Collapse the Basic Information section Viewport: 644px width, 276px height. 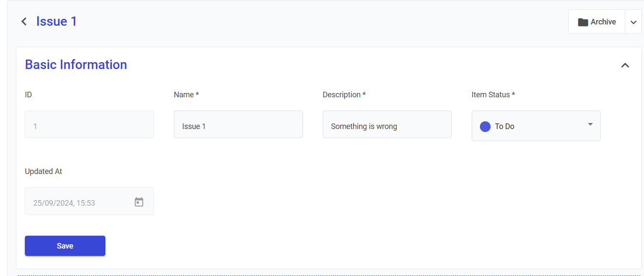(625, 65)
